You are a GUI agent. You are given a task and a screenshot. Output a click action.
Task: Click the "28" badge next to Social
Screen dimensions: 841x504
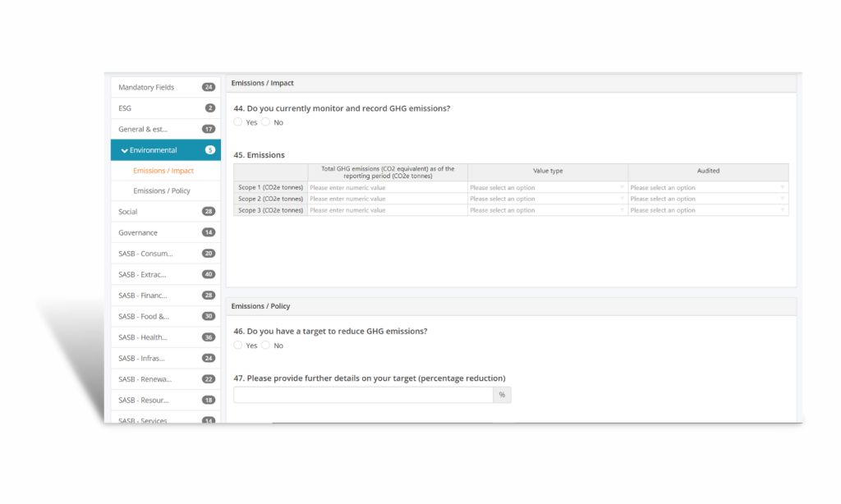[208, 211]
